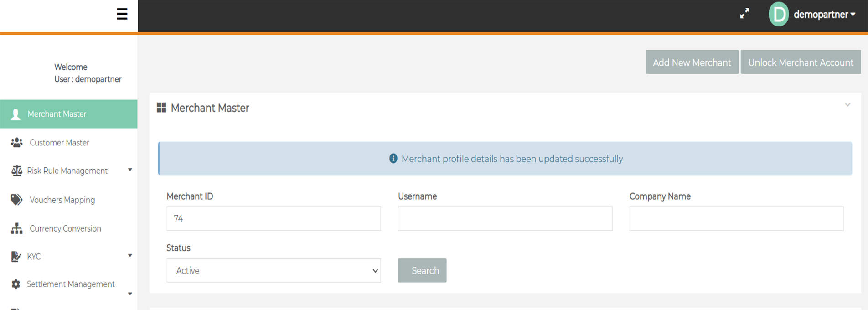This screenshot has height=310, width=868.
Task: Click the Unlock Merchant Account button
Action: tap(801, 62)
